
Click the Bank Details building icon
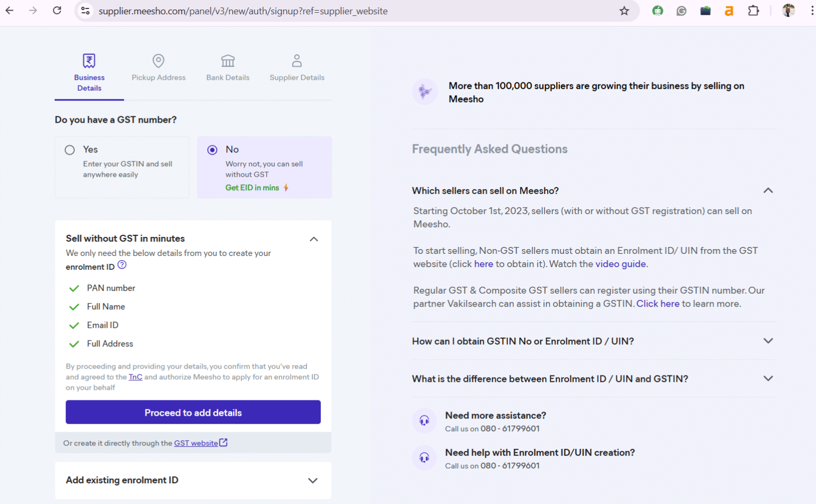pos(228,61)
